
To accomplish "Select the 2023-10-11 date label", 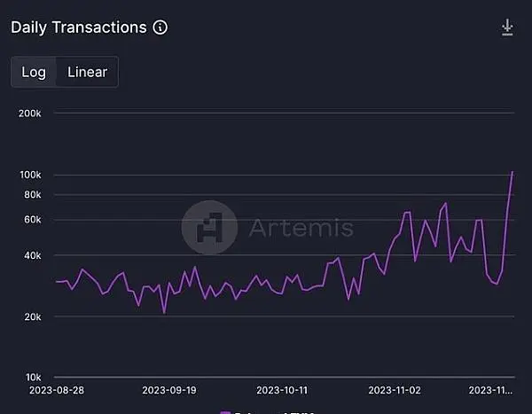I will tap(282, 390).
